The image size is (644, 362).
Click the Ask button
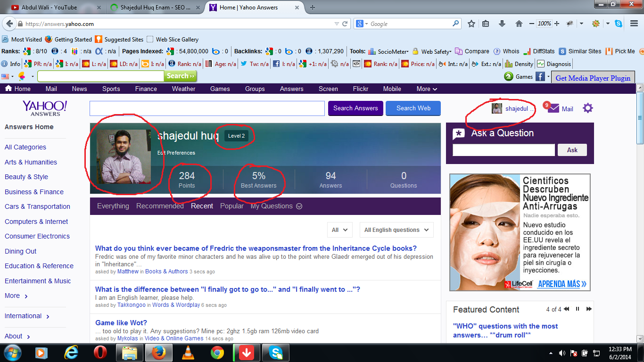[x=572, y=150]
